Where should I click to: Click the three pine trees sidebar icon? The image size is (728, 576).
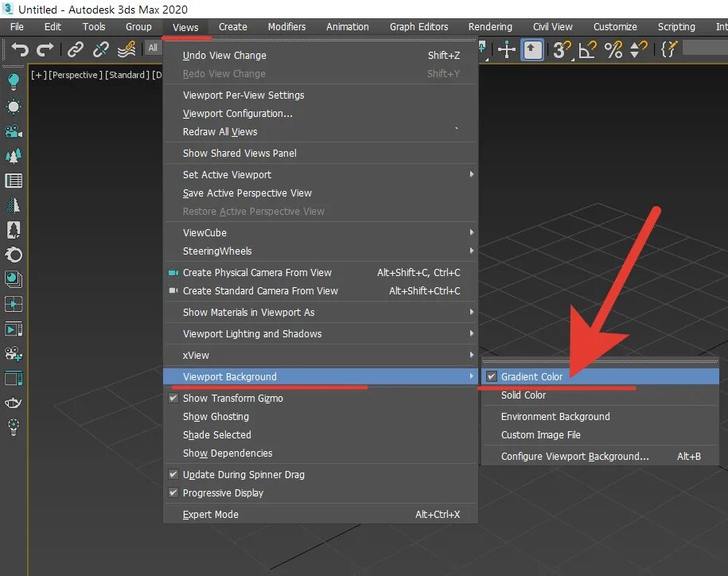coord(14,156)
